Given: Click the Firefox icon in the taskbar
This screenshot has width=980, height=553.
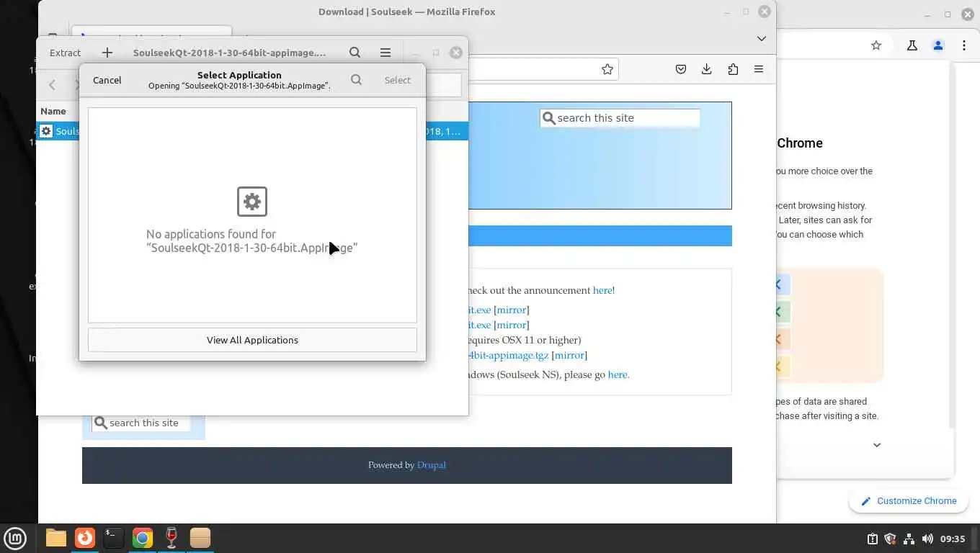Looking at the screenshot, I should click(x=85, y=538).
